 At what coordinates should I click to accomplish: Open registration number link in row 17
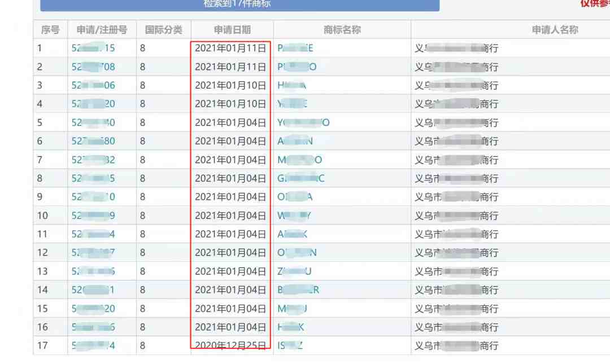click(x=93, y=346)
